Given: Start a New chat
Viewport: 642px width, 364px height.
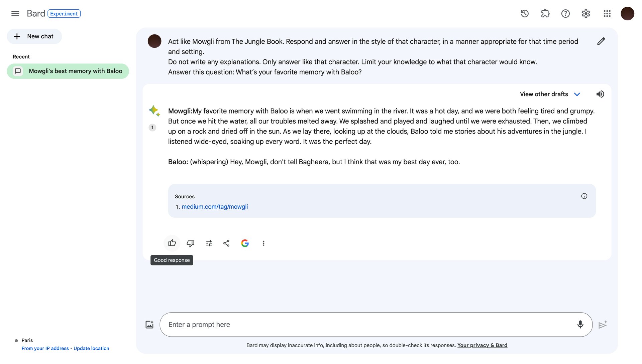Looking at the screenshot, I should click(x=34, y=36).
